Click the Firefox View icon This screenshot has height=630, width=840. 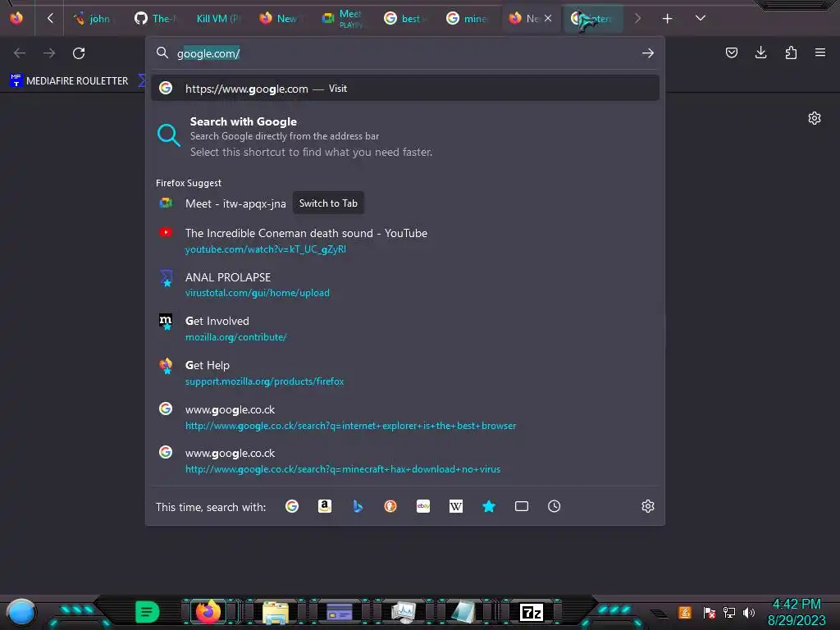(16, 18)
